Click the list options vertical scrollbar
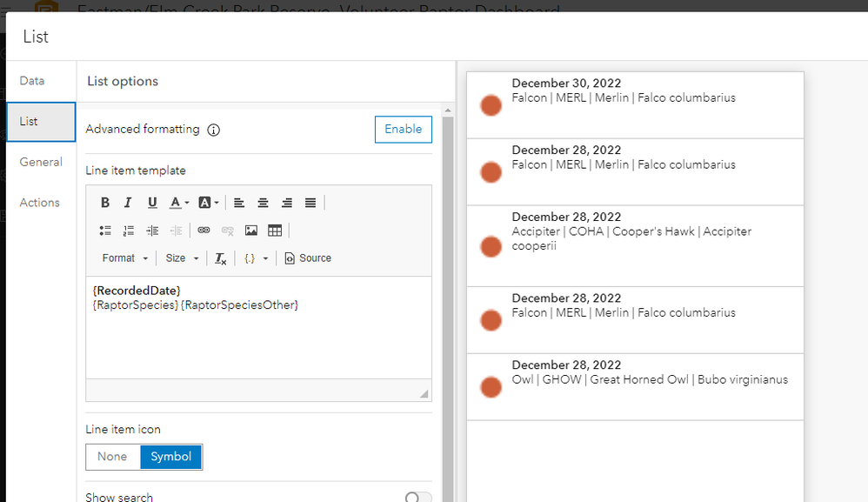The image size is (868, 502). coord(448,310)
